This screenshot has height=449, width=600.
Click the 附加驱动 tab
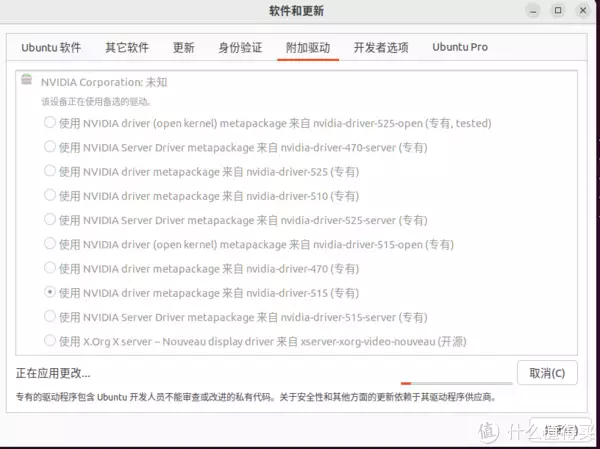coord(308,47)
